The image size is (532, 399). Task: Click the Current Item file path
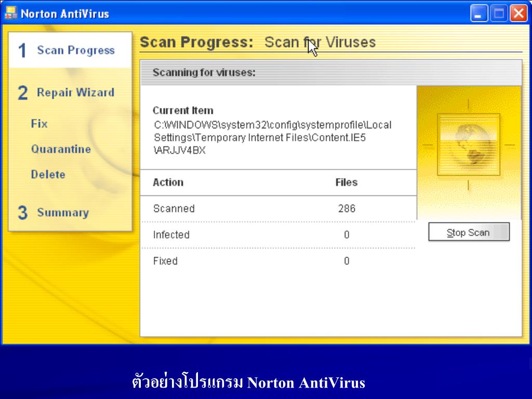(x=272, y=137)
